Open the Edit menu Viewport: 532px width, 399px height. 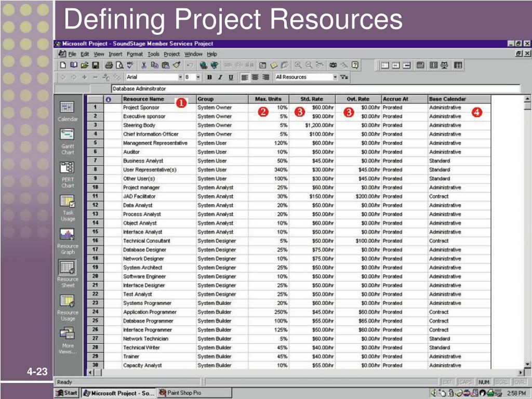[85, 54]
